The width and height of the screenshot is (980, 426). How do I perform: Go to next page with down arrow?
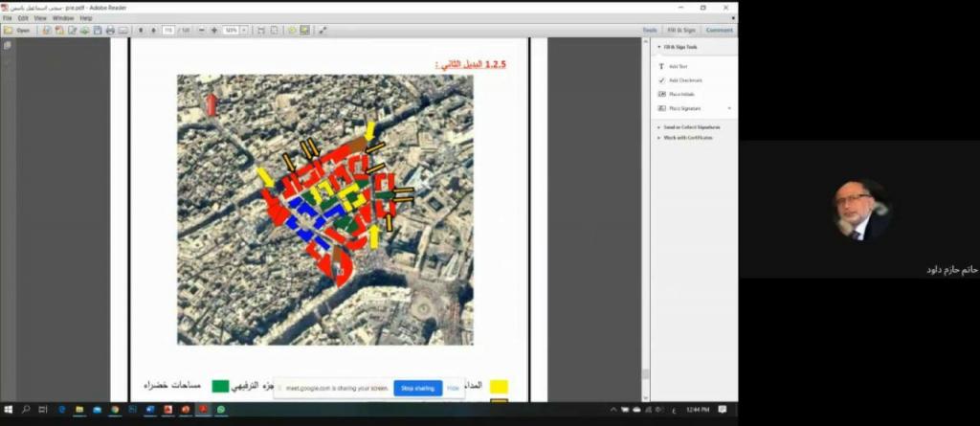point(153,31)
